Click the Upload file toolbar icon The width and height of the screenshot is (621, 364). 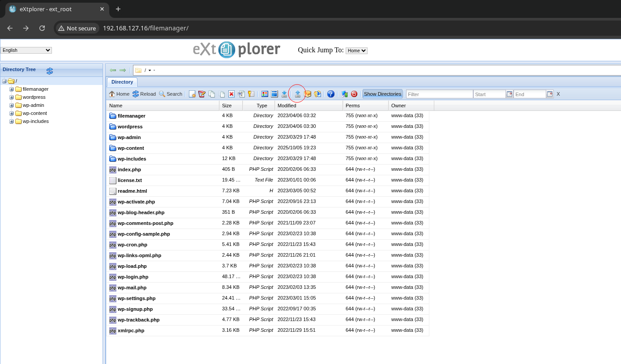pyautogui.click(x=297, y=94)
